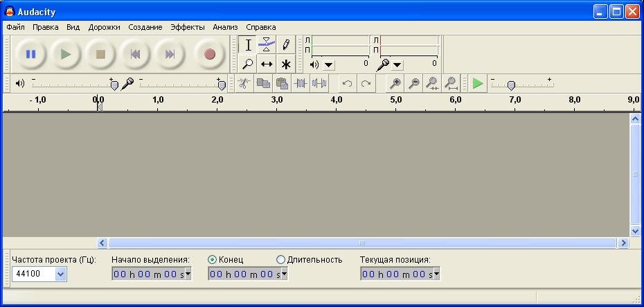Click the Fit Selection zoom icon
This screenshot has width=644, height=307.
pyautogui.click(x=433, y=83)
